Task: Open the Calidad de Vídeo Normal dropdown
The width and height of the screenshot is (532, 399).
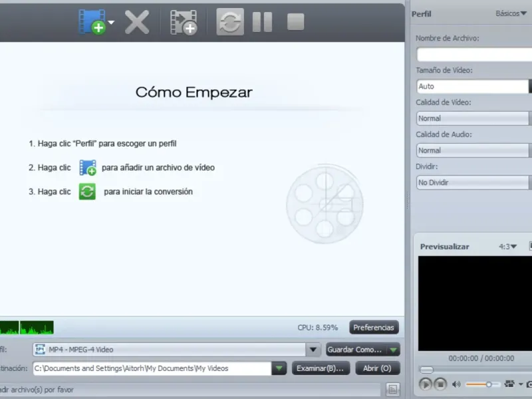Action: pos(474,118)
